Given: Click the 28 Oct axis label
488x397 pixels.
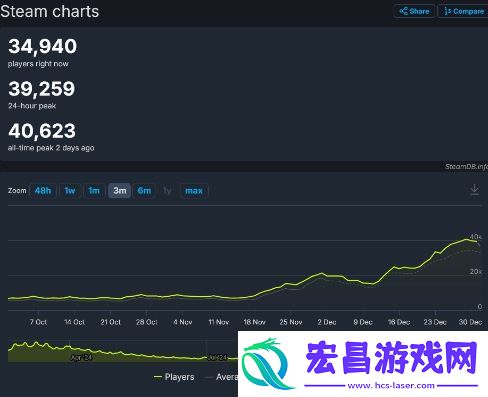Looking at the screenshot, I should pyautogui.click(x=146, y=322).
